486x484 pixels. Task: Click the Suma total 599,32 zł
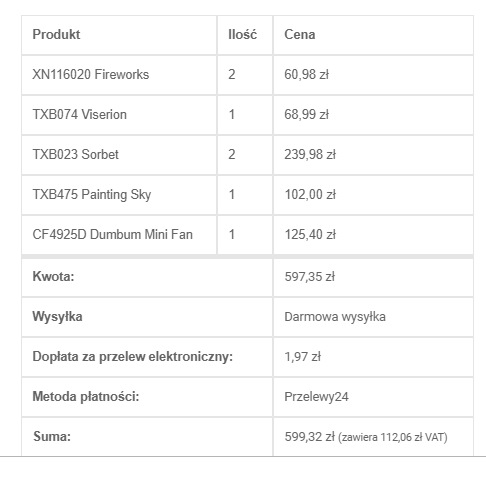[309, 437]
